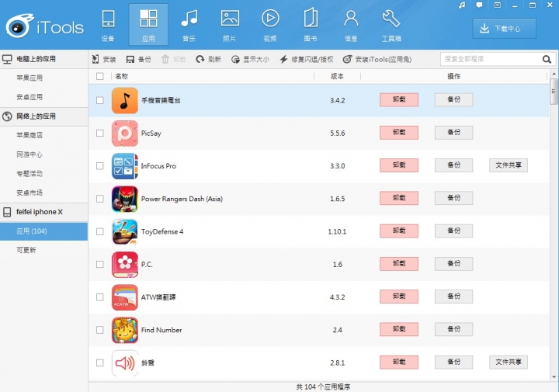Open the 设备 (Device) tab

(108, 26)
